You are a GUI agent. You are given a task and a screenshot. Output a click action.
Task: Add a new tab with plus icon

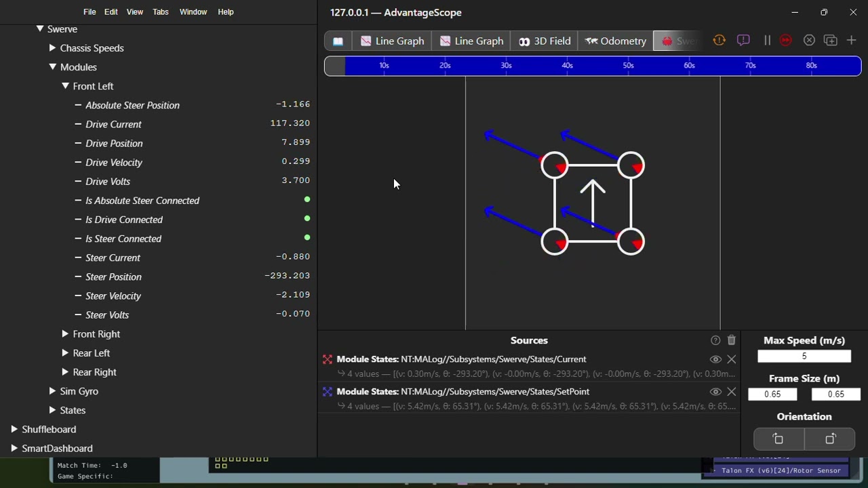point(852,41)
